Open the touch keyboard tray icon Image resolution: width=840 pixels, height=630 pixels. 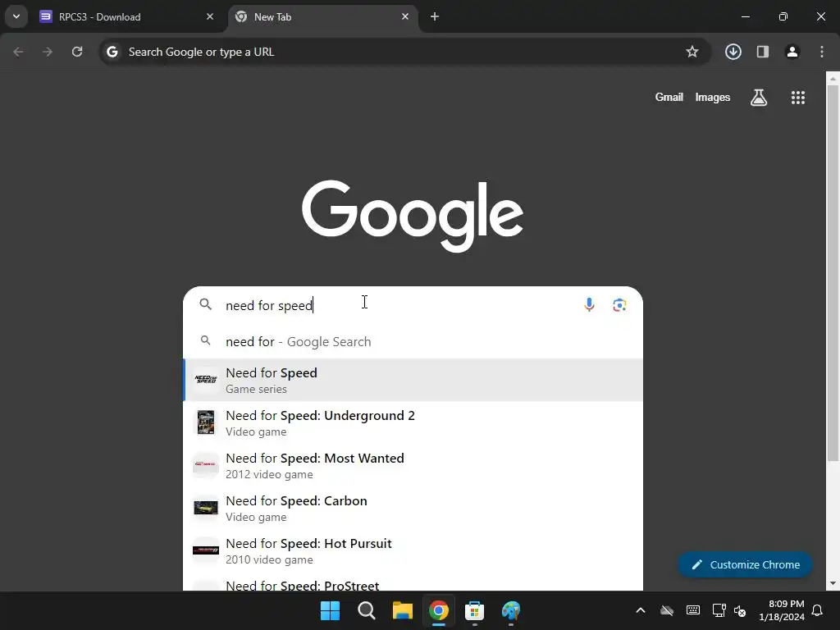coord(692,610)
